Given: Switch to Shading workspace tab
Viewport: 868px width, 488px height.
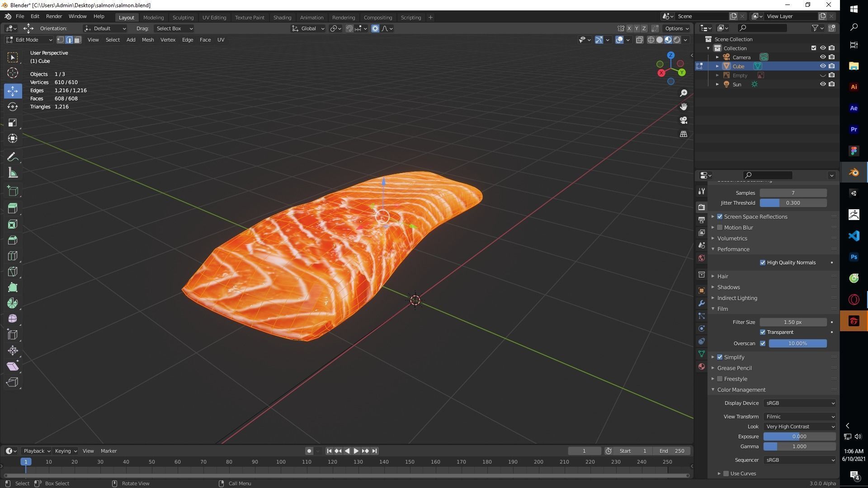Looking at the screenshot, I should 282,17.
